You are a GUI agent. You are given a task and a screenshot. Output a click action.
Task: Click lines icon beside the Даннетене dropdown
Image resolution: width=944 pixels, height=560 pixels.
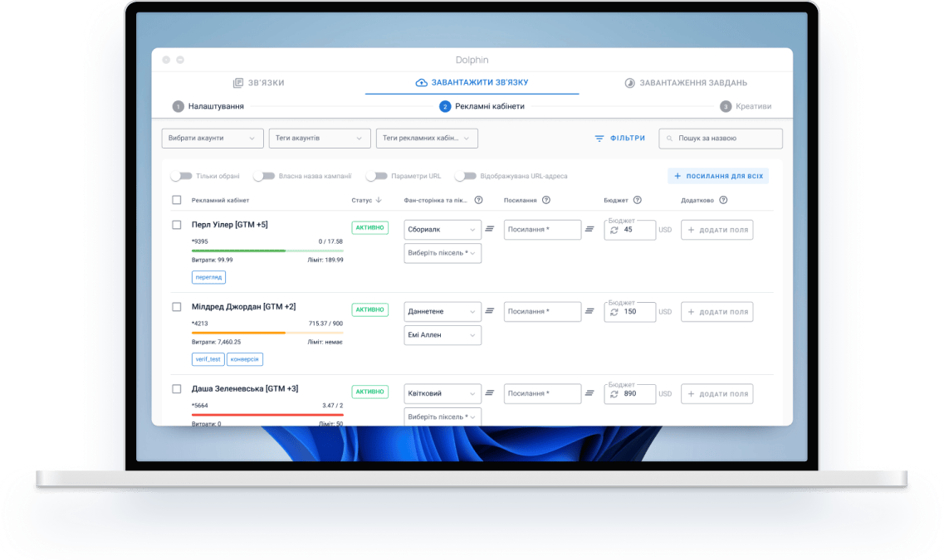[x=490, y=311]
